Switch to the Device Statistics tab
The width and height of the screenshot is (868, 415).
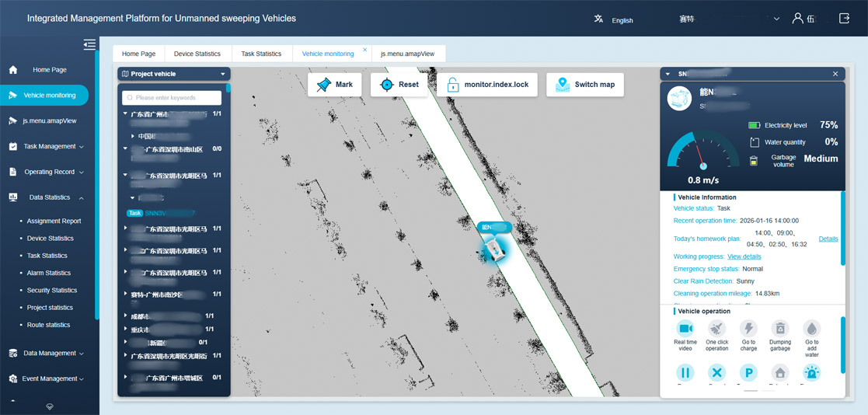click(197, 54)
